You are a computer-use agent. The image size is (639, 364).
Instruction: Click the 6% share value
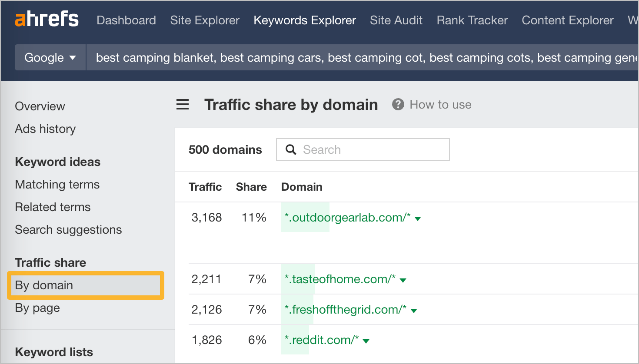tap(257, 340)
